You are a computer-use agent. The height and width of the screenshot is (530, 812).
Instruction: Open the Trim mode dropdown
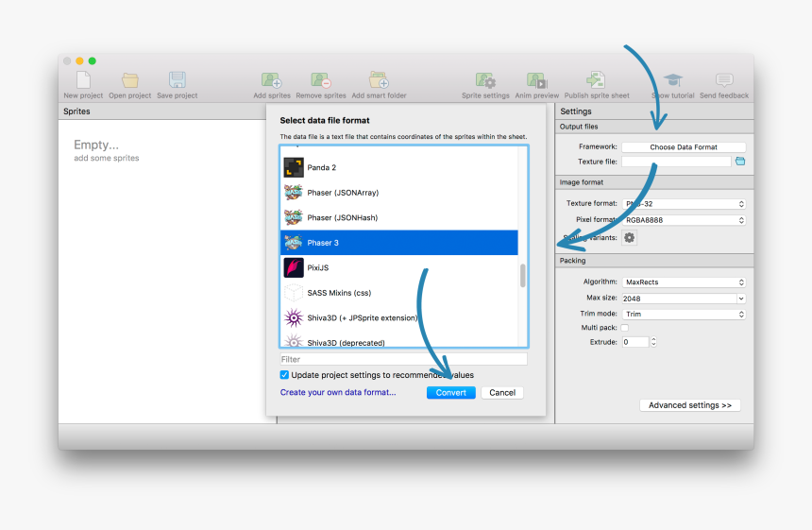684,315
